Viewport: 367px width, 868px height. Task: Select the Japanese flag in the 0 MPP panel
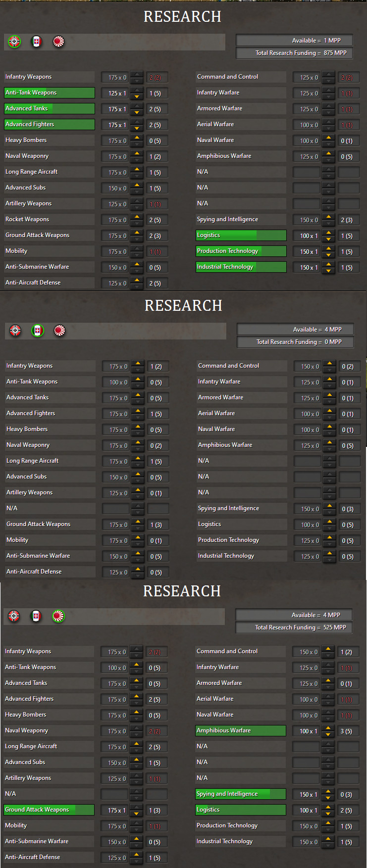60,331
